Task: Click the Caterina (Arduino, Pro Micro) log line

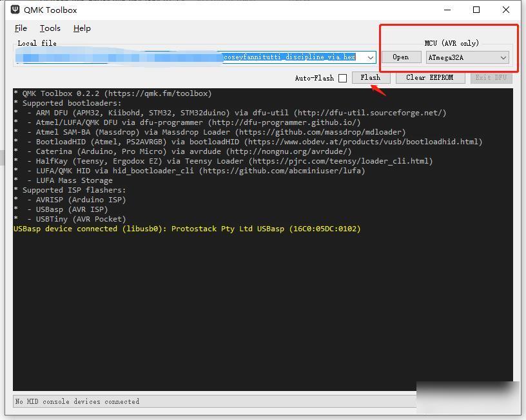Action: [182, 151]
